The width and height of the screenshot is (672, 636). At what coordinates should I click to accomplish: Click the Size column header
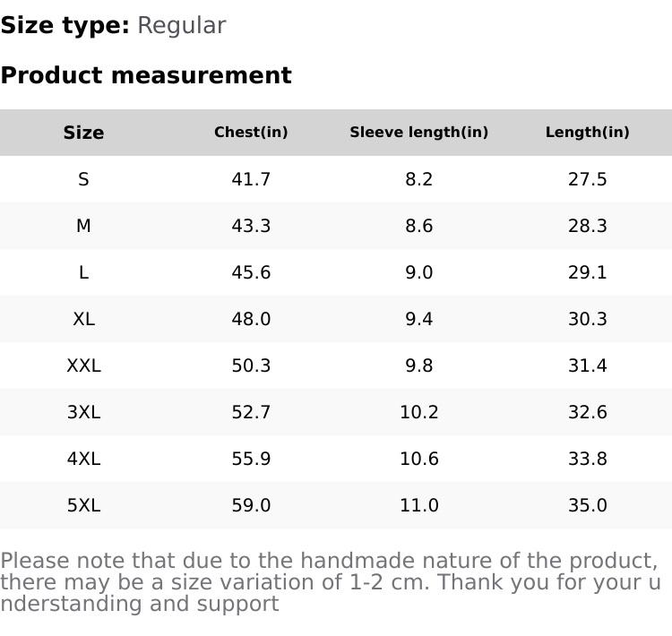83,133
